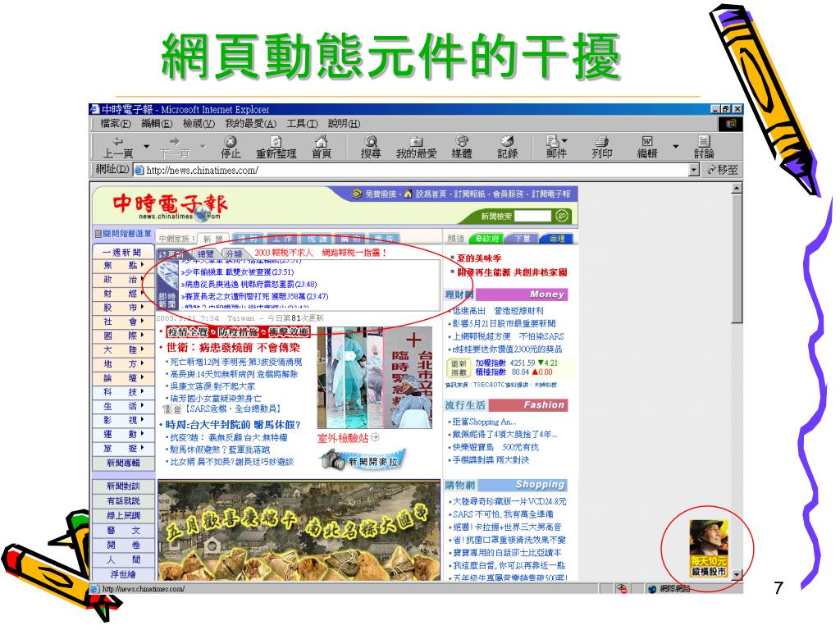Select the e政府 channel tab
The width and height of the screenshot is (840, 630).
pos(486,239)
